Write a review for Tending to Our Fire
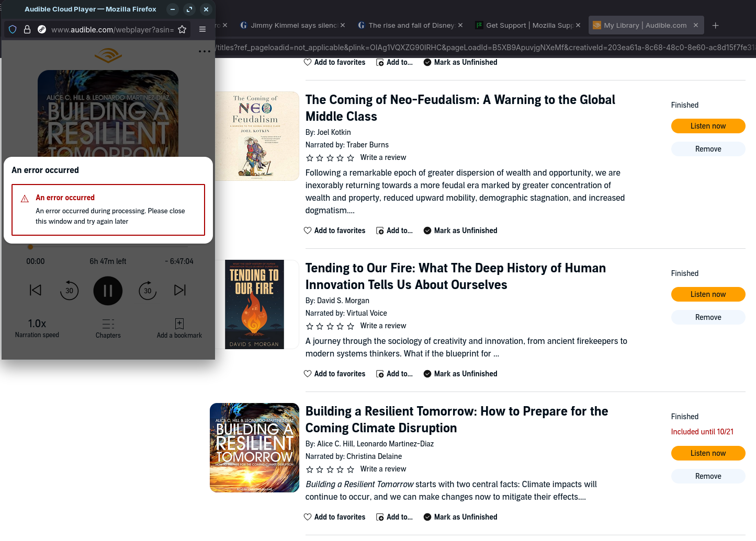Screen dimensions: 756x541 [383, 326]
